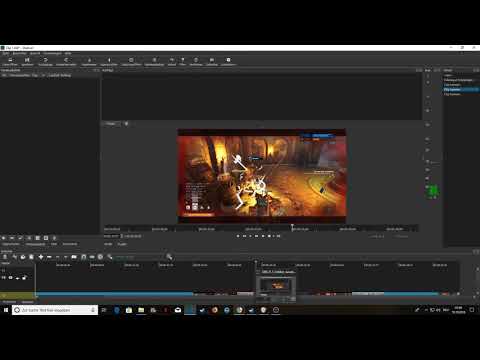Open the Ansicht menu
Viewport: 480px width, 360px height.
[x=35, y=53]
